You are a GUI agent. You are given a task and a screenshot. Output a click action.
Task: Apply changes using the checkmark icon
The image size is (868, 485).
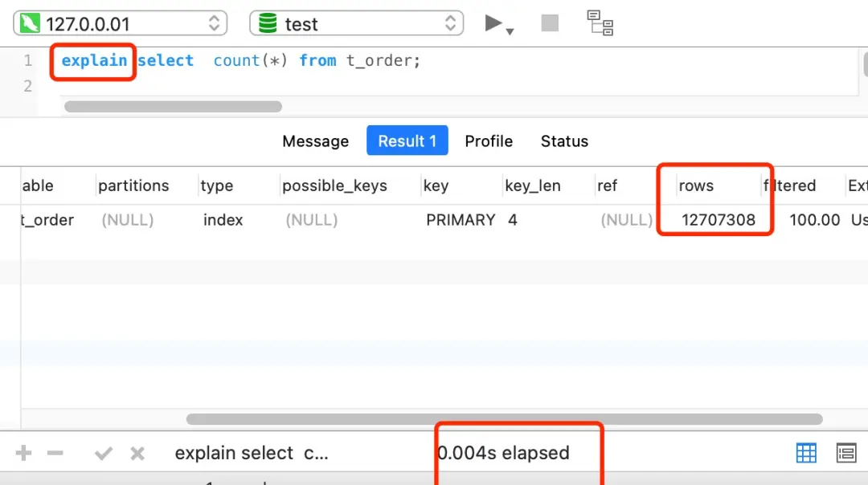(x=103, y=453)
